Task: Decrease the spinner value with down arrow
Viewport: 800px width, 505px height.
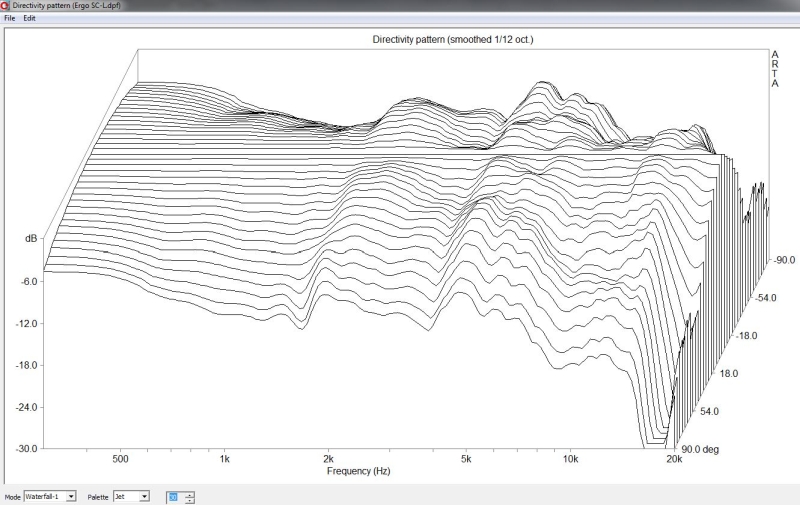Action: (189, 500)
